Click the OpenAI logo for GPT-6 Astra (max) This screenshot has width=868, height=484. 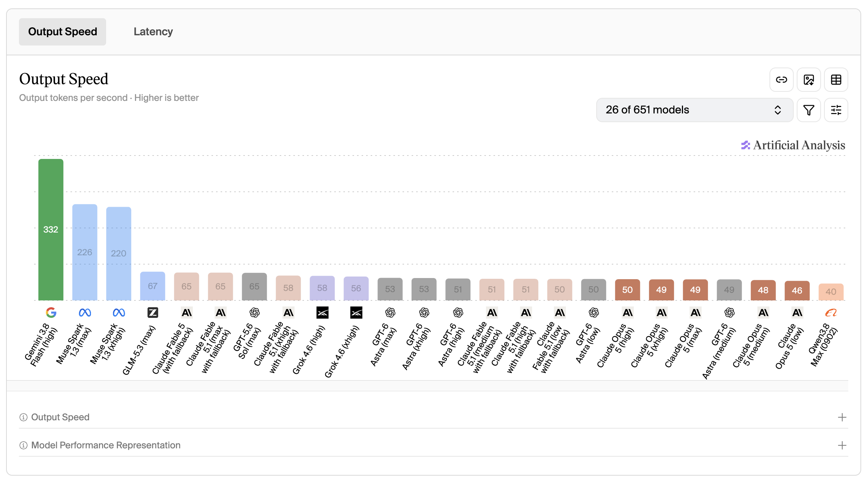(390, 313)
